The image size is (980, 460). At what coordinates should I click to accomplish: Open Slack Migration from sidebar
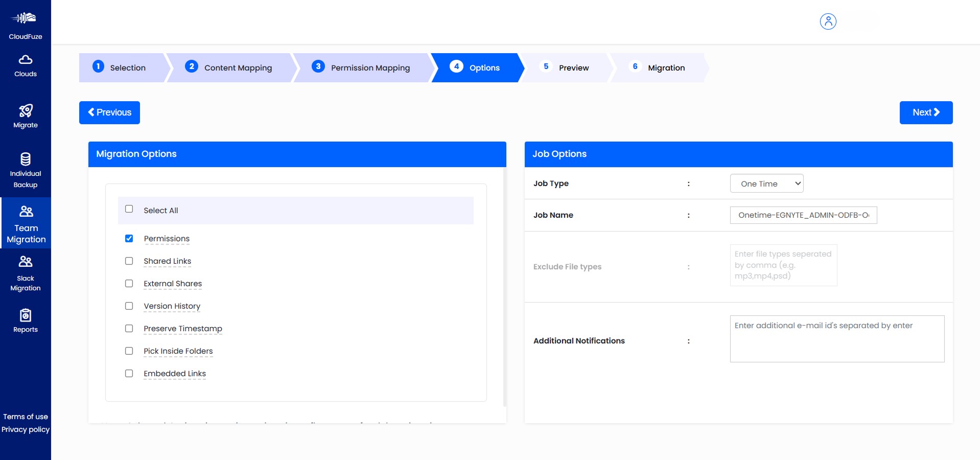[x=26, y=273]
